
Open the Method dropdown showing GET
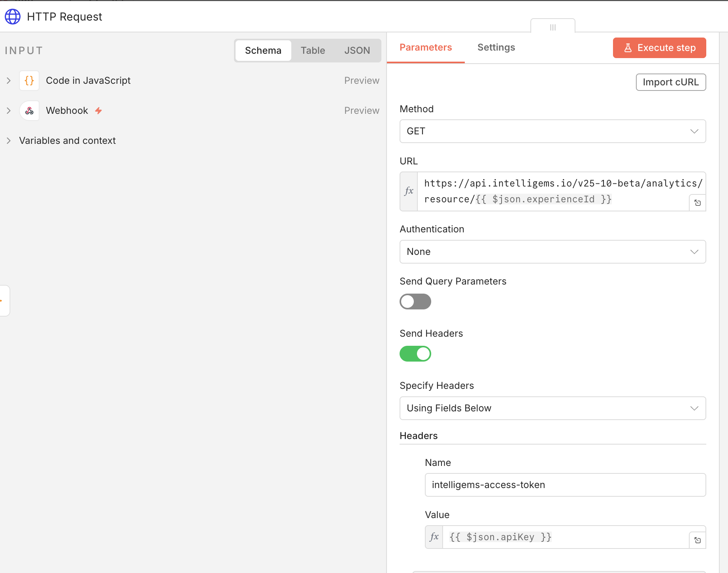(553, 131)
